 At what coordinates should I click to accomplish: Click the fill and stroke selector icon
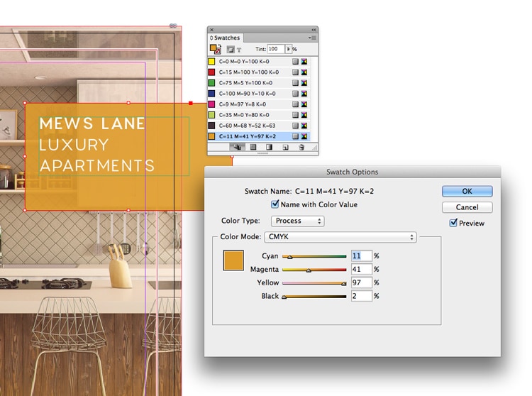click(x=216, y=49)
